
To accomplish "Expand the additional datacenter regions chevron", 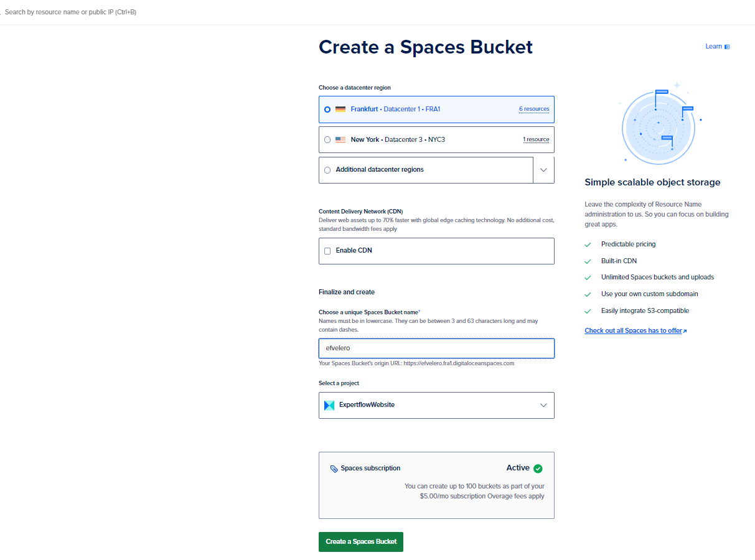I will (543, 170).
